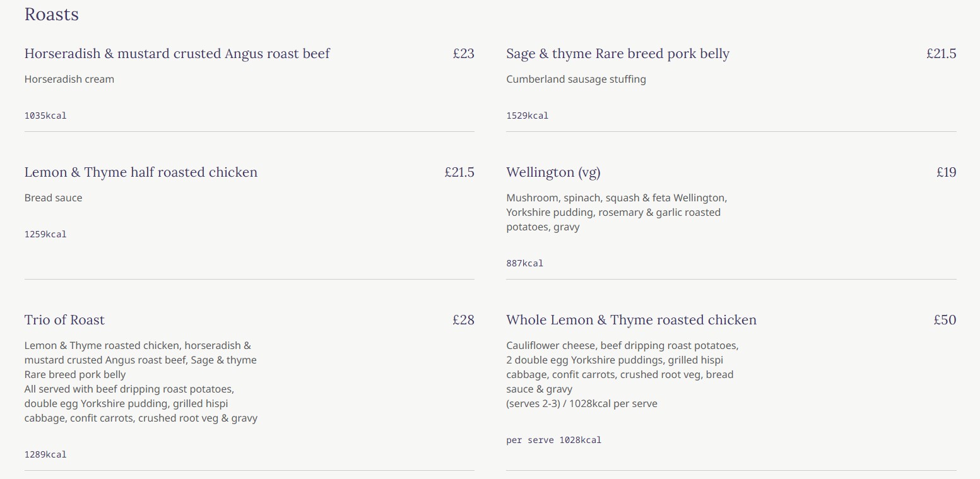The image size is (980, 479).
Task: Click the Mushroom, spinach, squash & feta description
Action: [x=617, y=213]
